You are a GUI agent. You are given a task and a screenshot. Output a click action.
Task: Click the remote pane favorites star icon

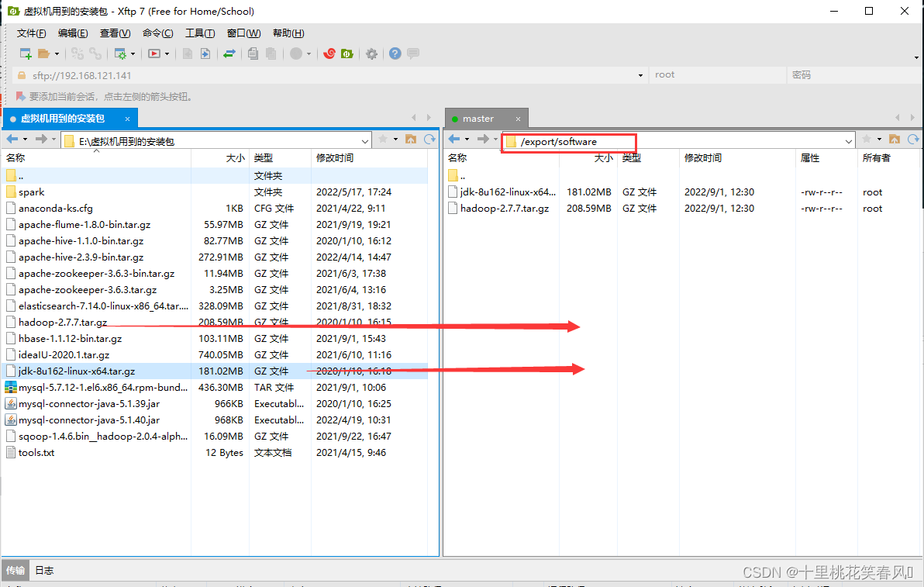click(867, 139)
